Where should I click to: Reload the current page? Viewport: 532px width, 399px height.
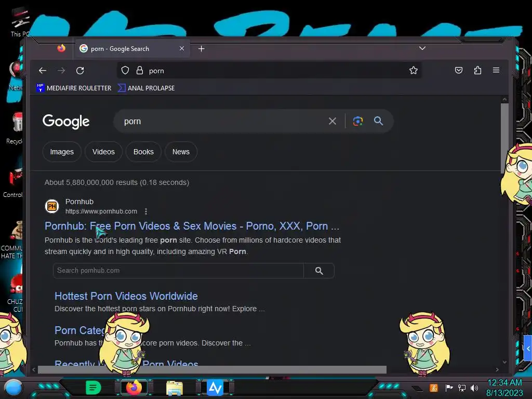click(x=80, y=71)
